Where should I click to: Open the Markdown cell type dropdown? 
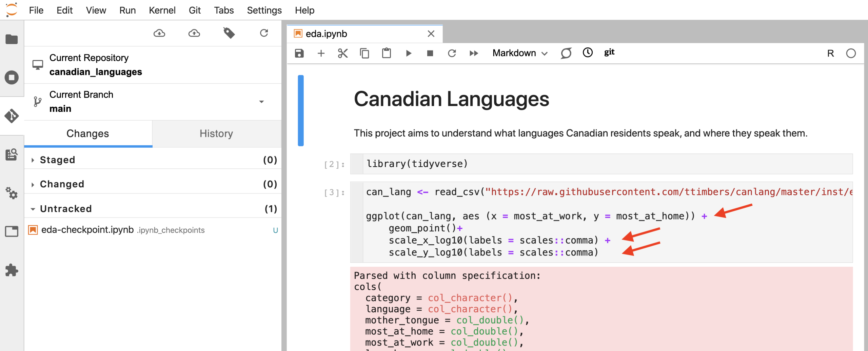[519, 53]
